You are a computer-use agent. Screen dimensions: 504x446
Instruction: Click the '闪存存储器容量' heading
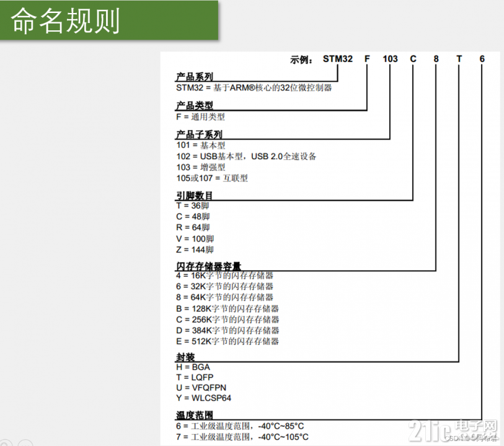208,266
